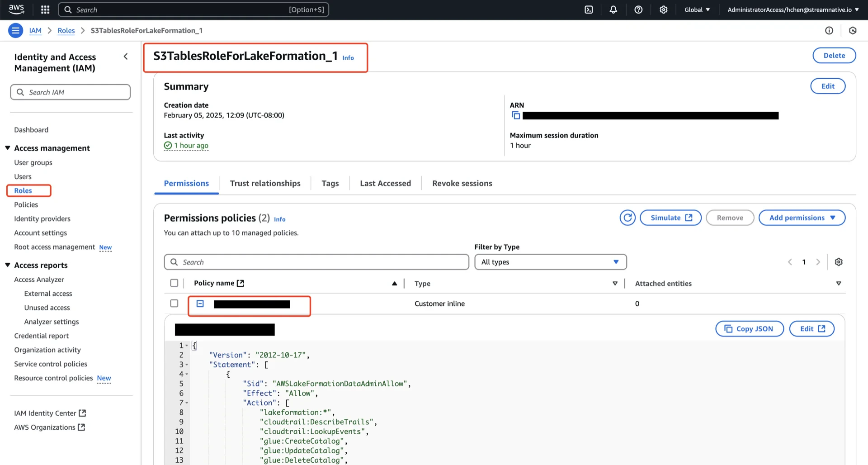This screenshot has width=868, height=465.
Task: Tick the checkbox for the Customer inline policy
Action: 174,304
